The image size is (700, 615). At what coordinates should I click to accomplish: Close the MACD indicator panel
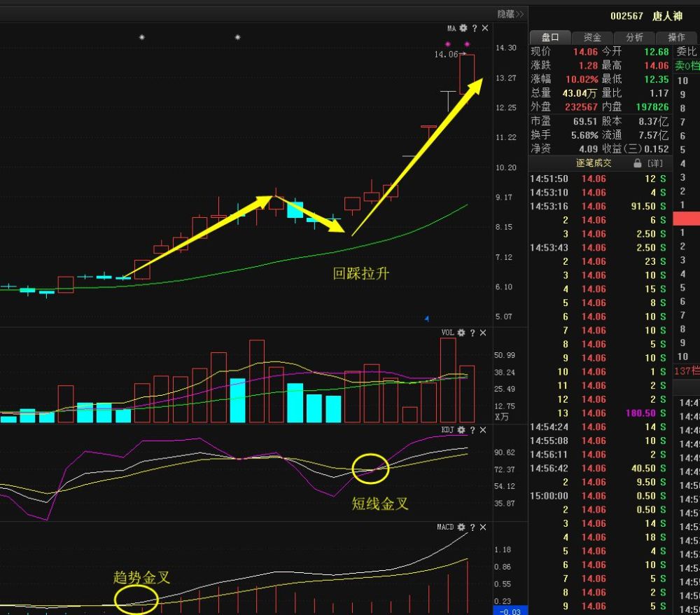[483, 527]
